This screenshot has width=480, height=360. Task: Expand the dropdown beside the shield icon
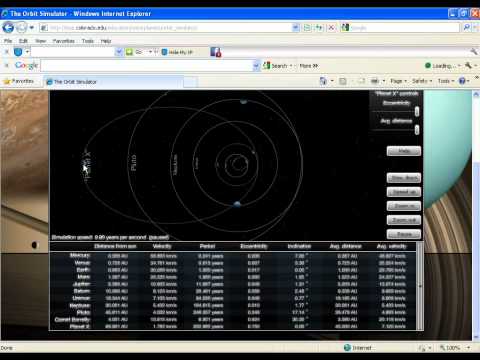[x=27, y=52]
